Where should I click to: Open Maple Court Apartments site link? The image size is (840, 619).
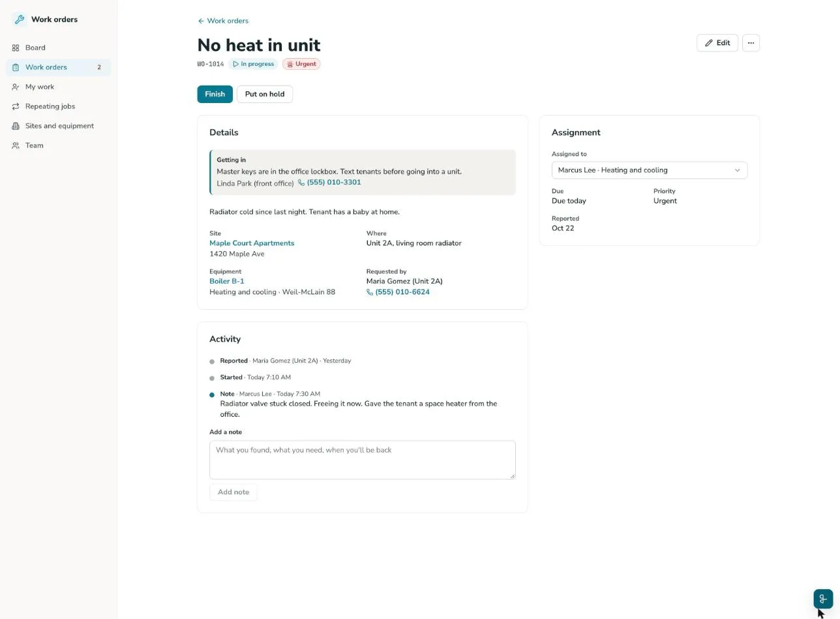(x=252, y=243)
